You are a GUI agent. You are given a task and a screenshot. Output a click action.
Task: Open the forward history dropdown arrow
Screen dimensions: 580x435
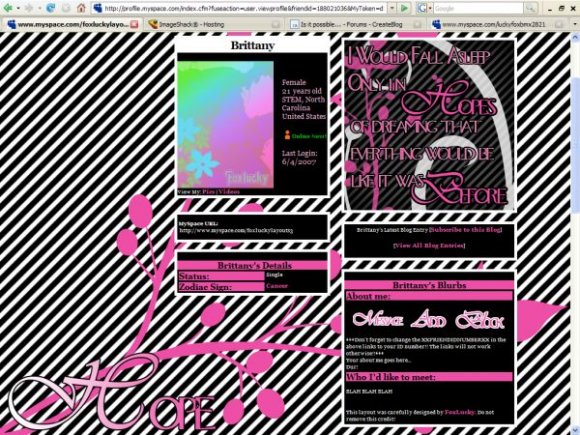(x=39, y=8)
